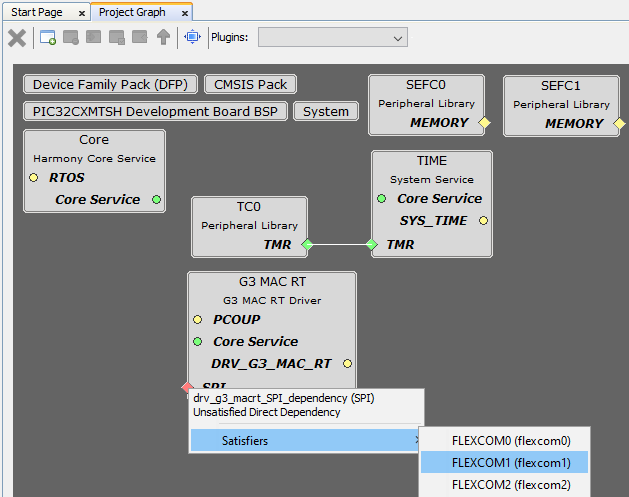The height and width of the screenshot is (497, 629).
Task: Click the add new group toolbar icon
Action: pyautogui.click(x=48, y=38)
